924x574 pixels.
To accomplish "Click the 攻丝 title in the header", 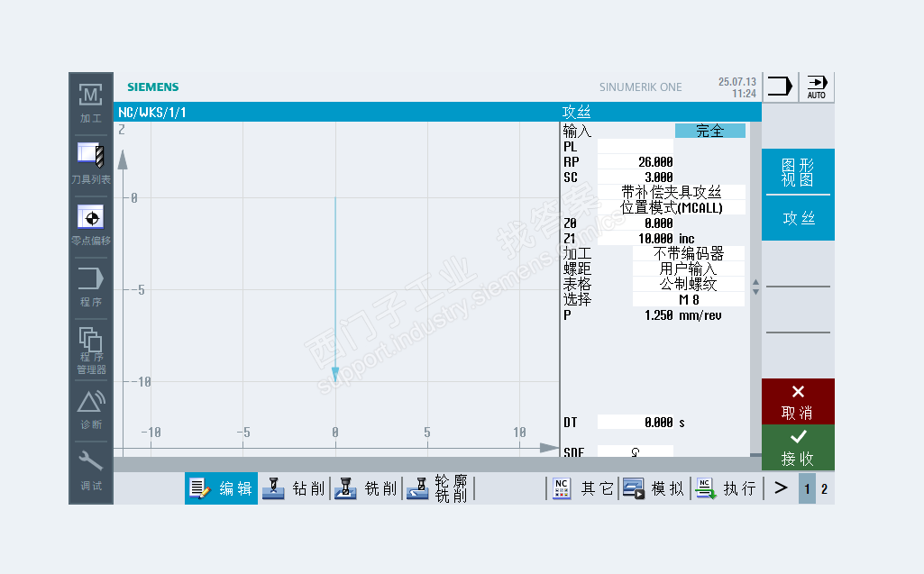I will 576,112.
